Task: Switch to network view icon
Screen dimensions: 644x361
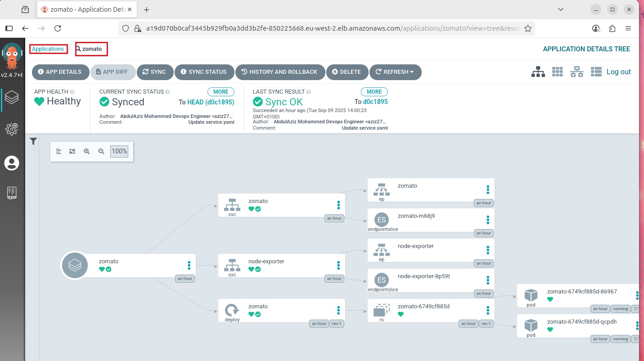Action: tap(576, 72)
